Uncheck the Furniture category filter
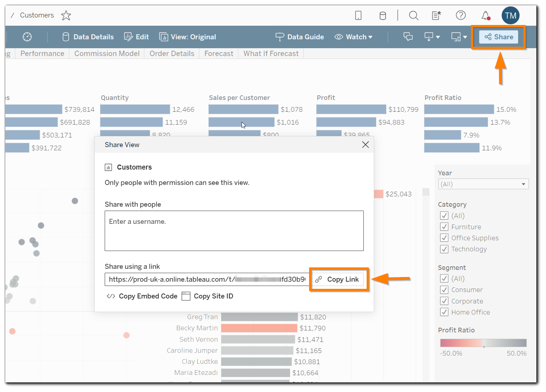 (444, 227)
